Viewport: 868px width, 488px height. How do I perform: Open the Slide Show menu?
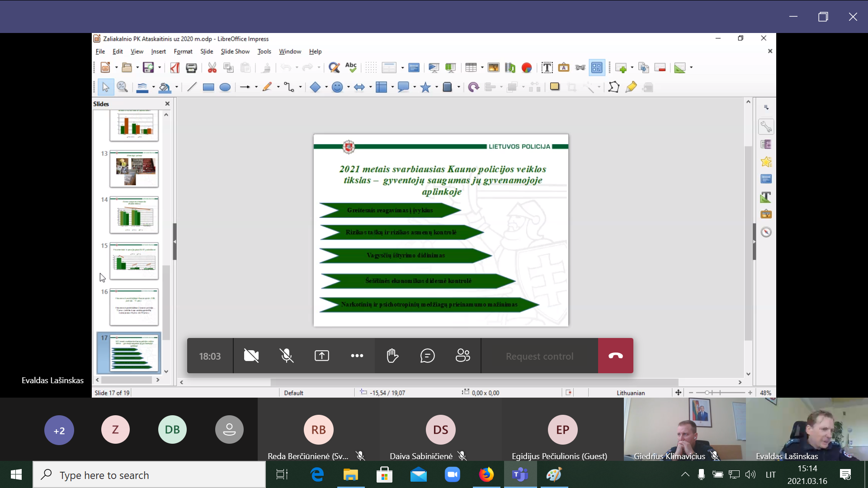(235, 52)
